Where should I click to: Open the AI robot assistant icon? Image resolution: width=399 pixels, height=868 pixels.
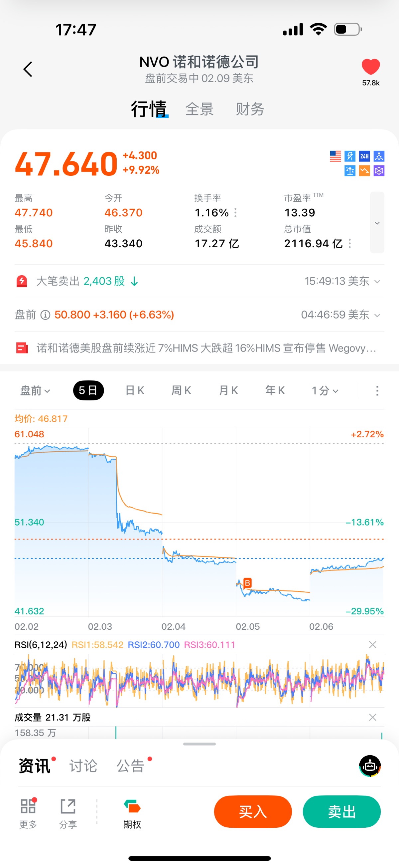370,765
